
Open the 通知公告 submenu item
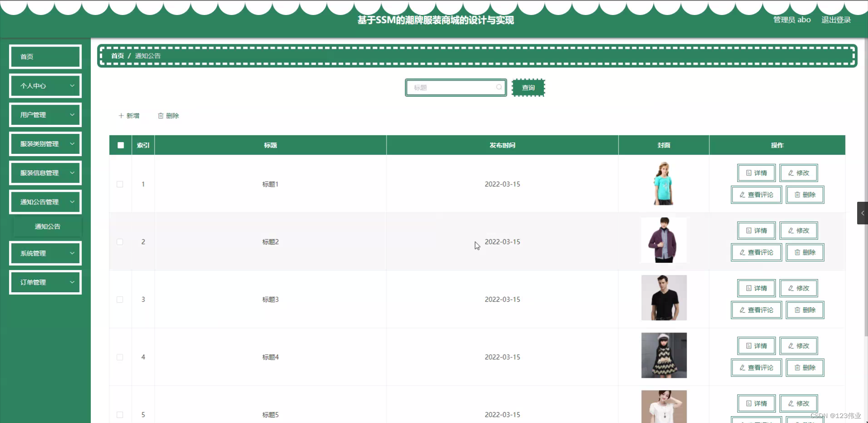tap(47, 226)
